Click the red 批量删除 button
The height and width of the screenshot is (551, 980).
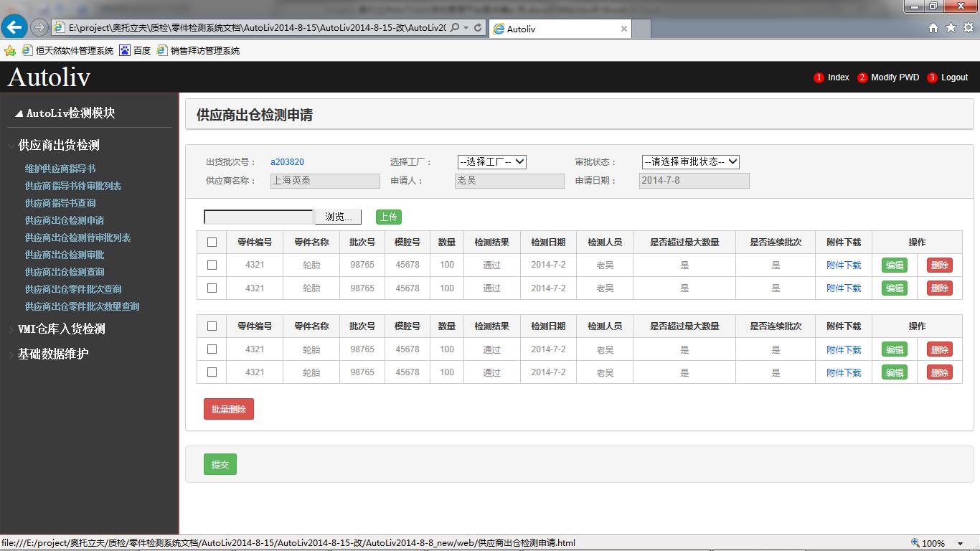pyautogui.click(x=229, y=409)
